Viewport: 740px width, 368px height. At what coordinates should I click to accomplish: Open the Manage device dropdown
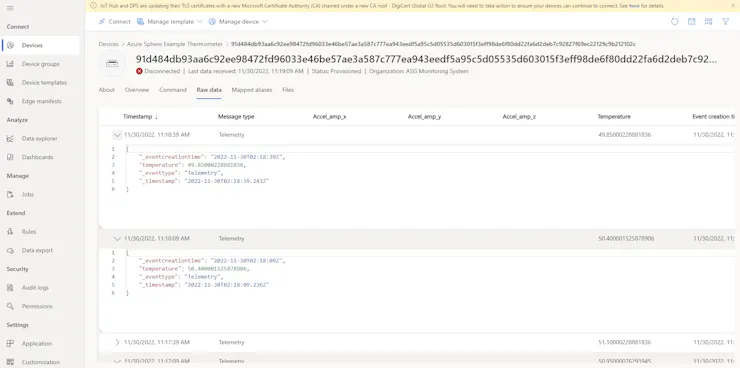238,22
